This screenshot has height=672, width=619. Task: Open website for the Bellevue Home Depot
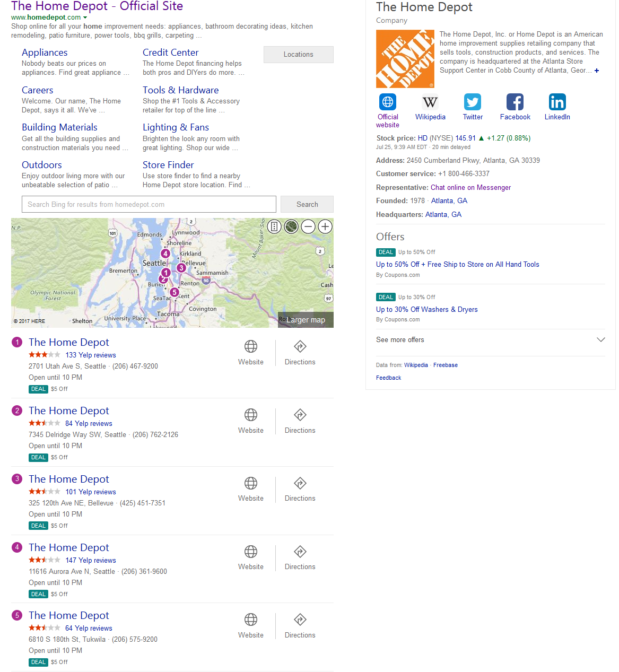[251, 489]
